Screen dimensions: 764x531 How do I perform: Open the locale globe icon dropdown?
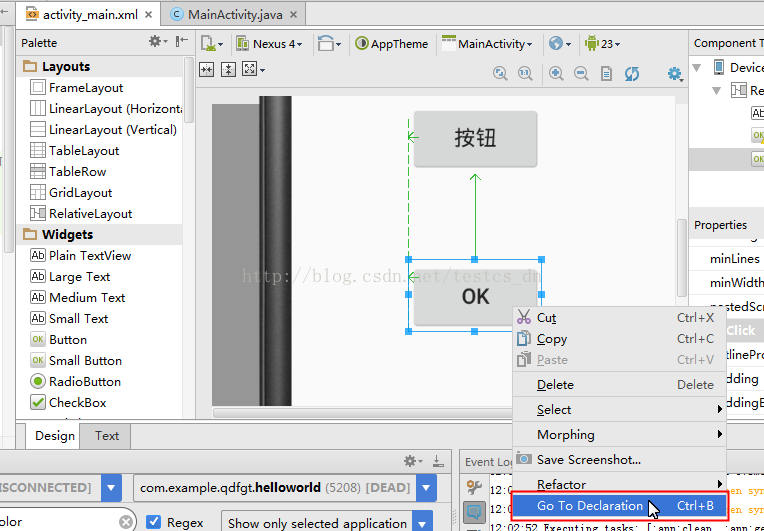coord(559,44)
